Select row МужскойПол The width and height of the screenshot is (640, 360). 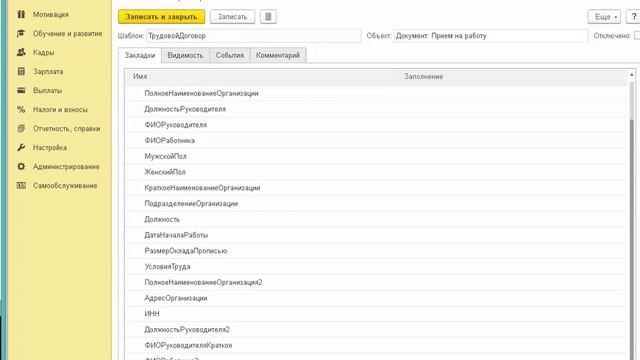click(x=376, y=156)
